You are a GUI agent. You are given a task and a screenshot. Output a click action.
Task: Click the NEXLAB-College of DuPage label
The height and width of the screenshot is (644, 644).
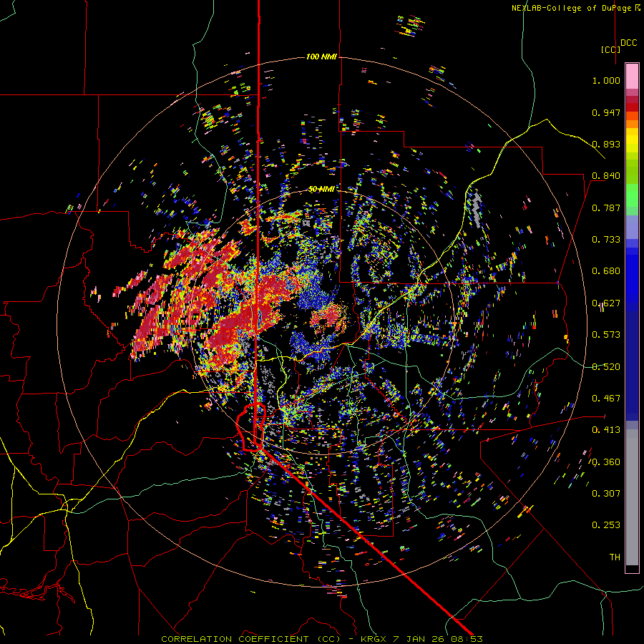point(570,8)
